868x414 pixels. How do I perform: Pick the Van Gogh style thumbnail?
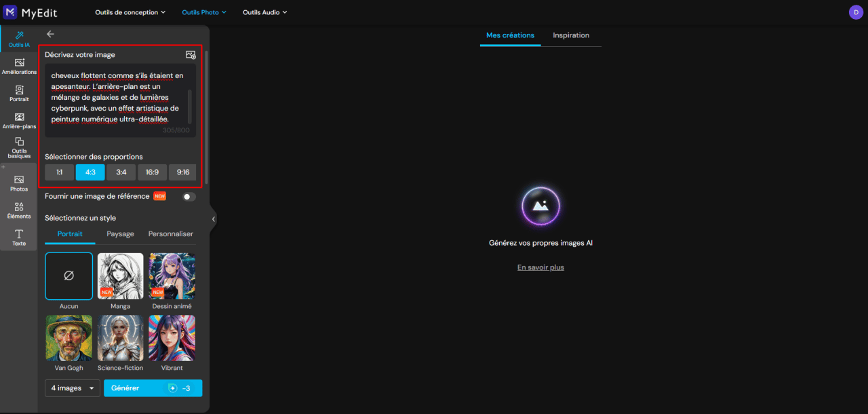coord(69,337)
